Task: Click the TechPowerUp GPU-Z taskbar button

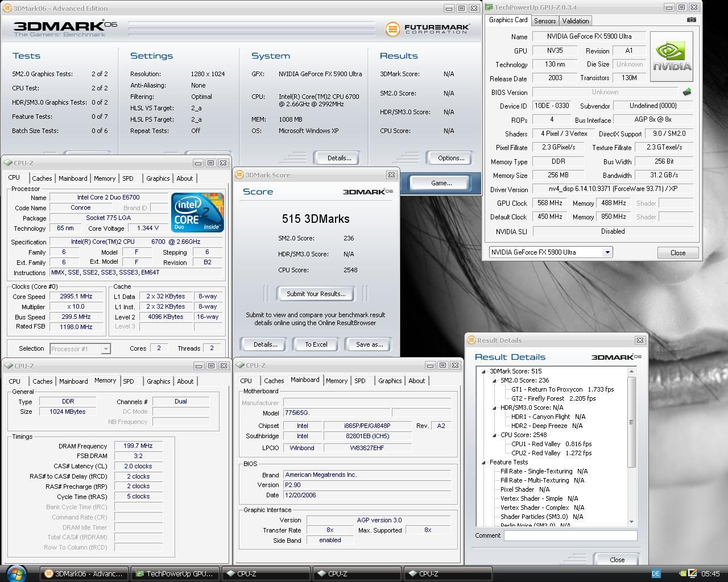Action: (175, 573)
